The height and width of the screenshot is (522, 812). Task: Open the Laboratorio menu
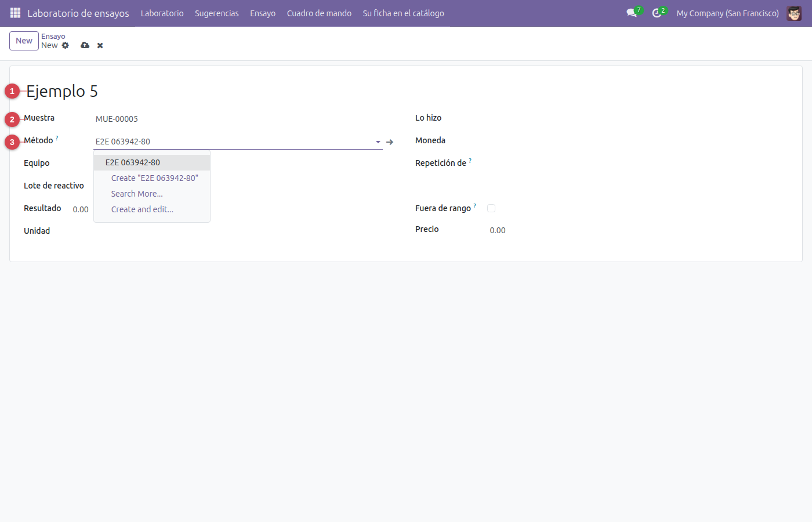[162, 13]
